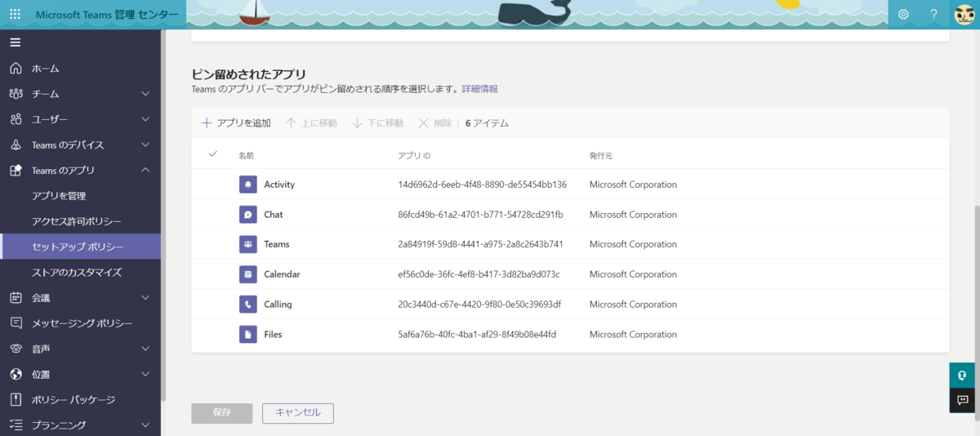This screenshot has width=980, height=436.
Task: Expand the チーム section chevron
Action: [x=145, y=94]
